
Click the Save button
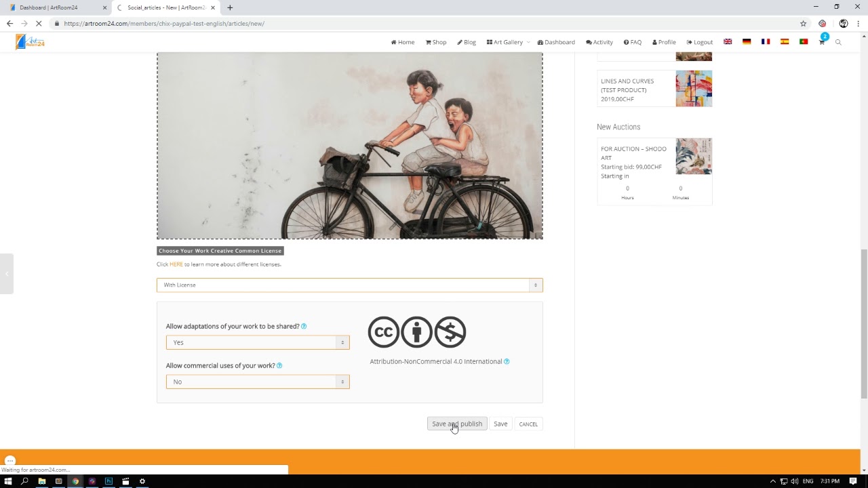(500, 424)
